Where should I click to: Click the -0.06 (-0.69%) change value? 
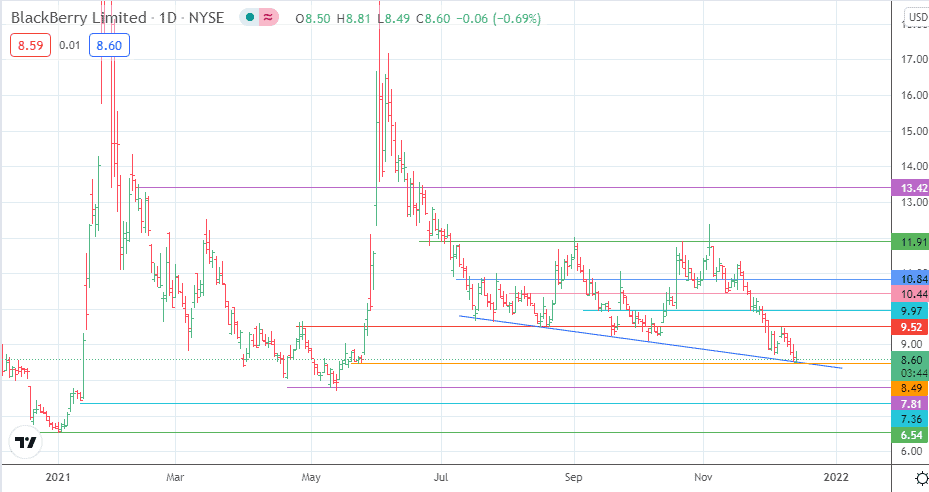(x=498, y=19)
